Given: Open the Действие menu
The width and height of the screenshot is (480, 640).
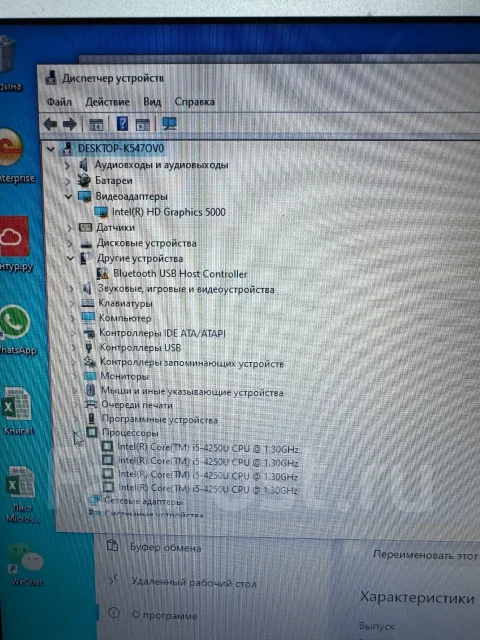Looking at the screenshot, I should (107, 102).
